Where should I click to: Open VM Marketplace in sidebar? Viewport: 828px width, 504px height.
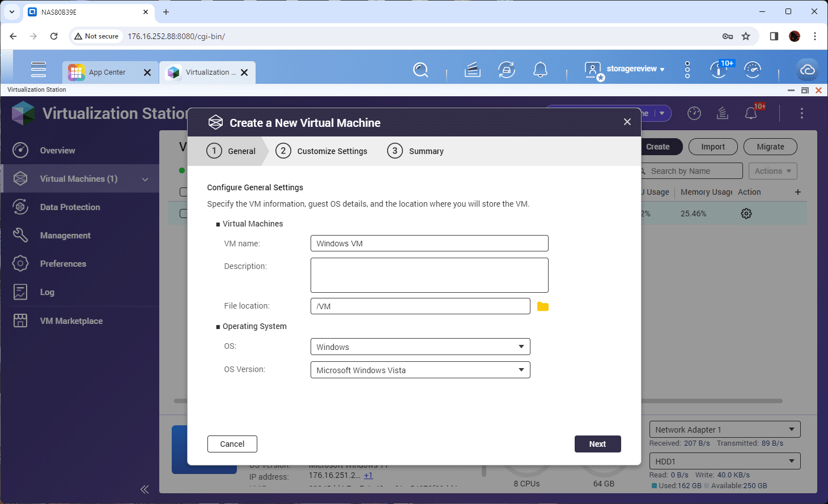tap(79, 321)
